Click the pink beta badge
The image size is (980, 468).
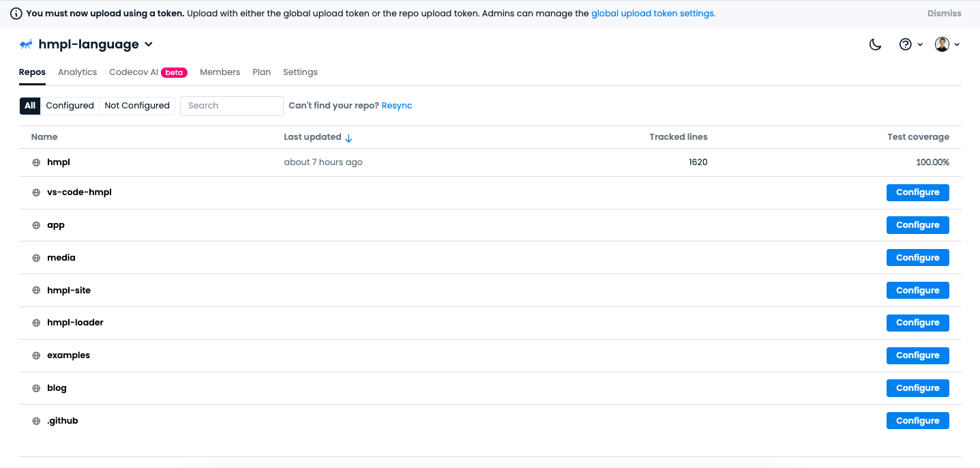174,72
